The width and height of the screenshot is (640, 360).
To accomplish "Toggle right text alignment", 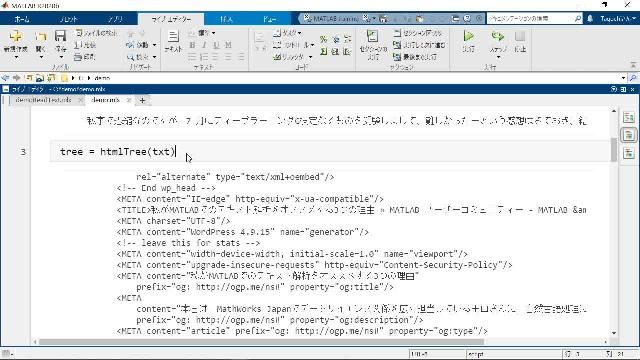I will pos(241,57).
